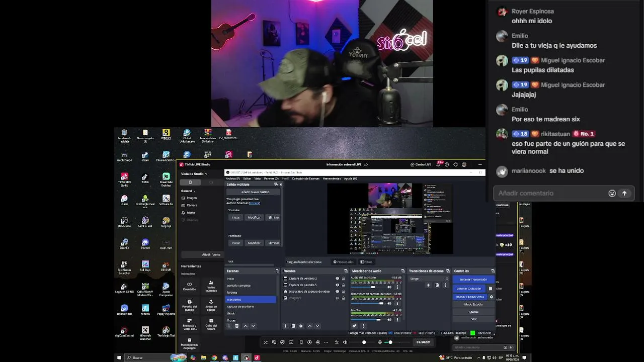Open Minecraft Launcher desktop shortcut

tap(145, 333)
